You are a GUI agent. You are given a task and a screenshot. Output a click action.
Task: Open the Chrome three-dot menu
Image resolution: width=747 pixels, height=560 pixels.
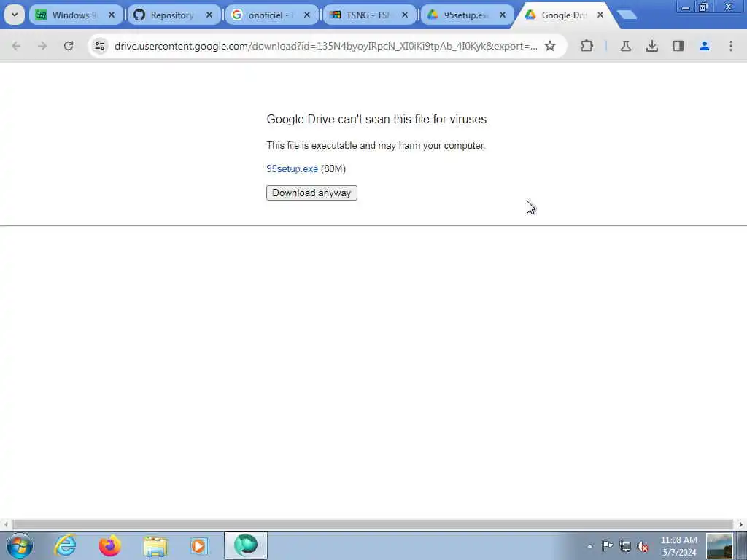point(730,46)
